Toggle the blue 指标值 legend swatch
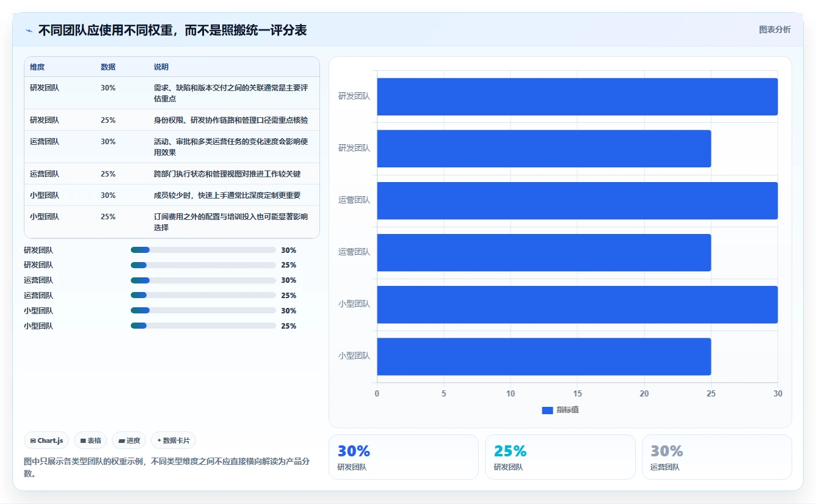Image resolution: width=816 pixels, height=504 pixels. tap(547, 411)
